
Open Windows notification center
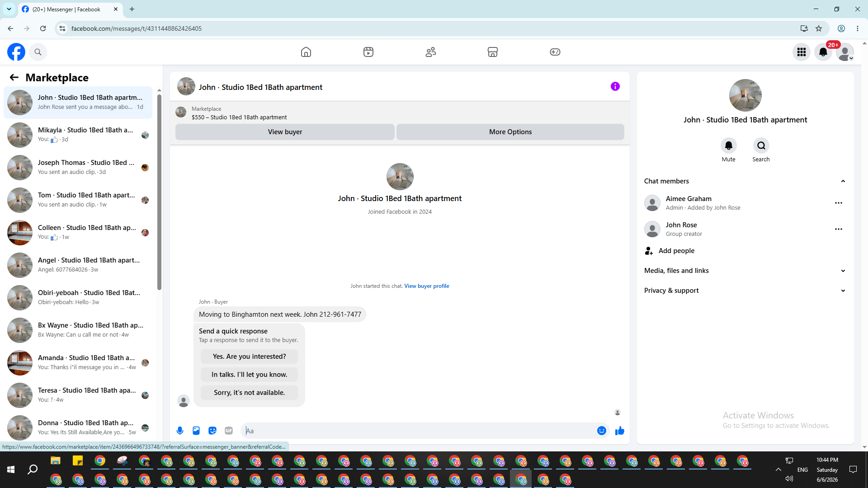[x=853, y=470]
